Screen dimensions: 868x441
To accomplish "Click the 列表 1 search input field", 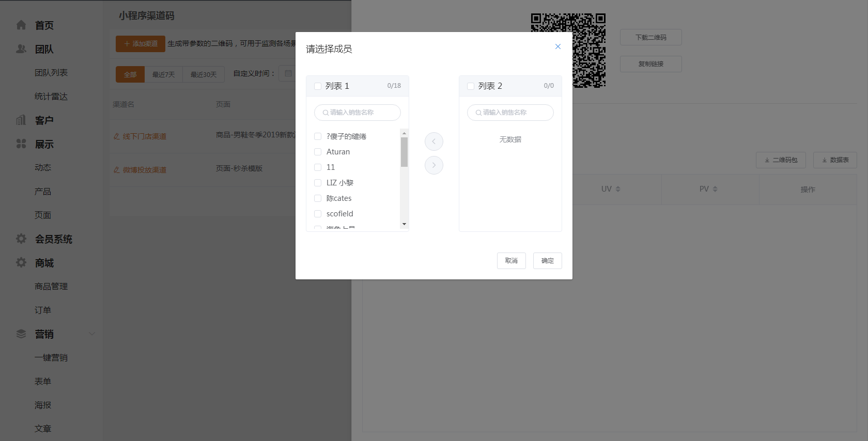I will pyautogui.click(x=358, y=113).
